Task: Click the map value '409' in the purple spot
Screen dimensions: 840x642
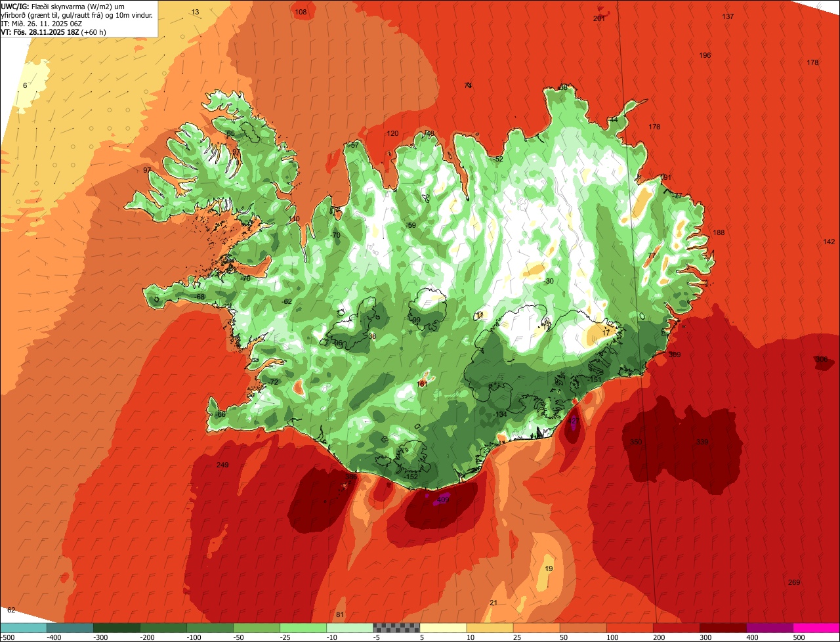Action: (442, 500)
